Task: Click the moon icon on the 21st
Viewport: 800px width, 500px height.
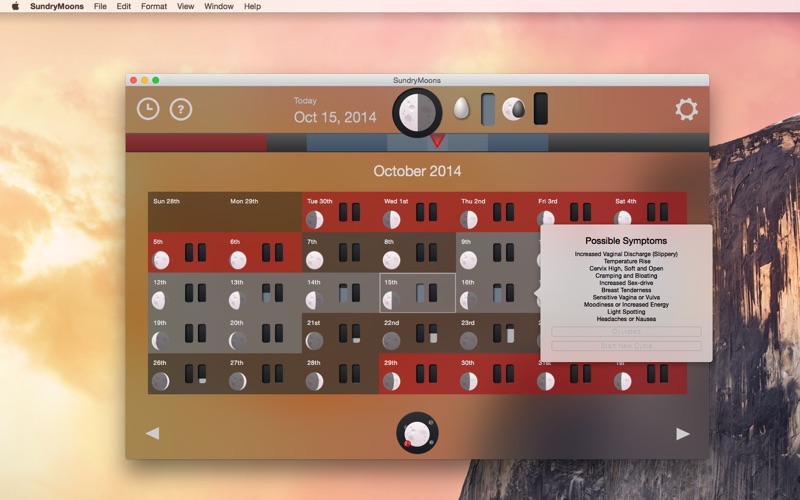Action: (315, 341)
